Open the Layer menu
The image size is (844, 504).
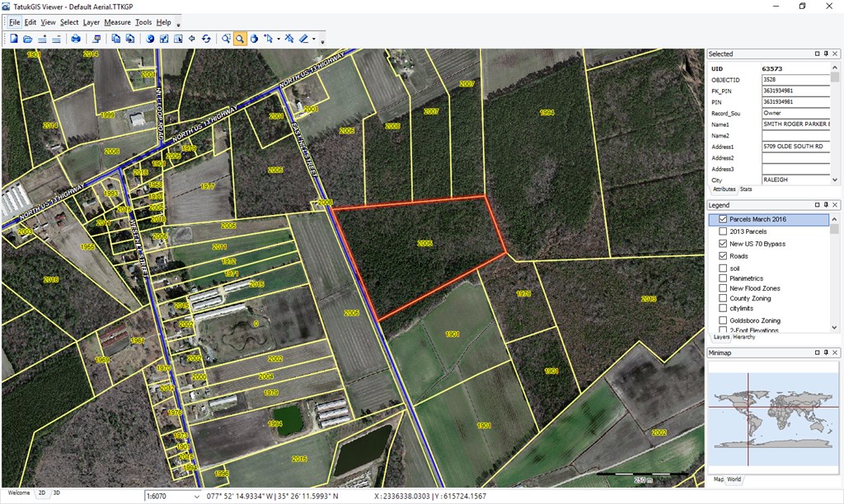click(x=91, y=22)
